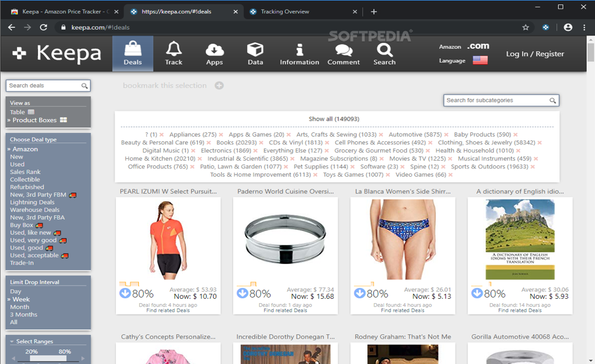Click the Keepa extension icon in Chrome toolbar
Screen dimensions: 595x364
(546, 27)
